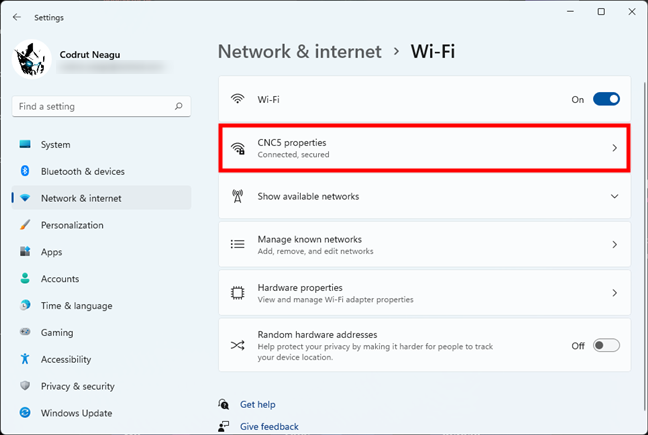Click the antenna icon for available networks
This screenshot has height=435, width=648.
(x=238, y=196)
